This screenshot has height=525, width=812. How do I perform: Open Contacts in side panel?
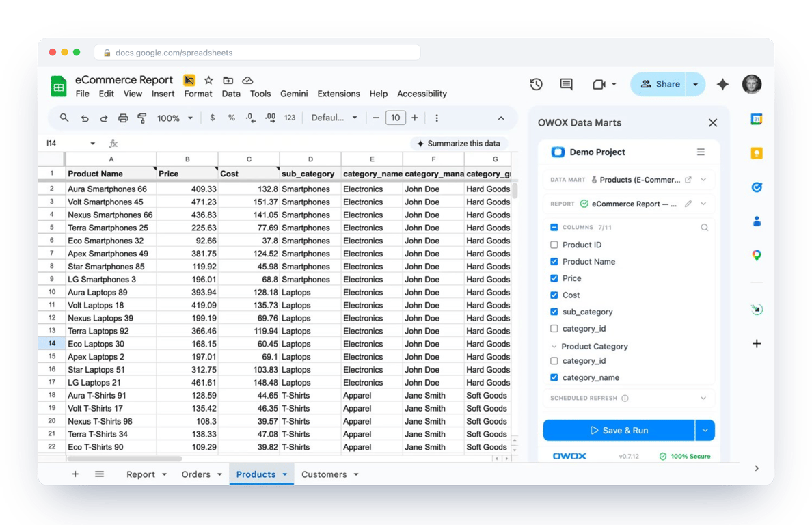757,221
